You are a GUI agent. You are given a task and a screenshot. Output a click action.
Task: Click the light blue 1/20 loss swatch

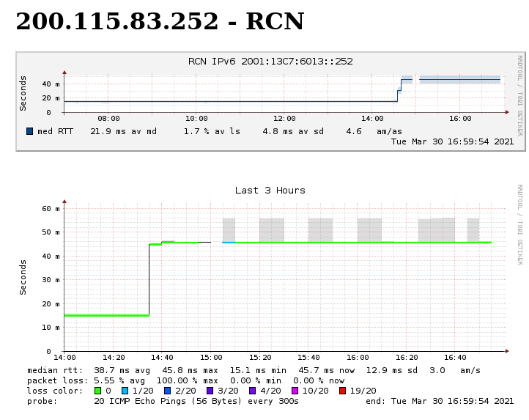point(125,391)
